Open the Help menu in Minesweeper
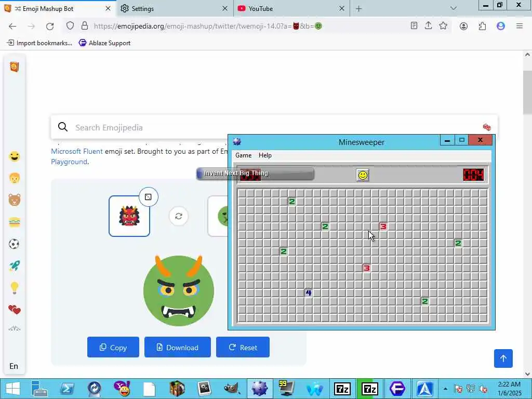The height and width of the screenshot is (399, 532). pos(265,155)
